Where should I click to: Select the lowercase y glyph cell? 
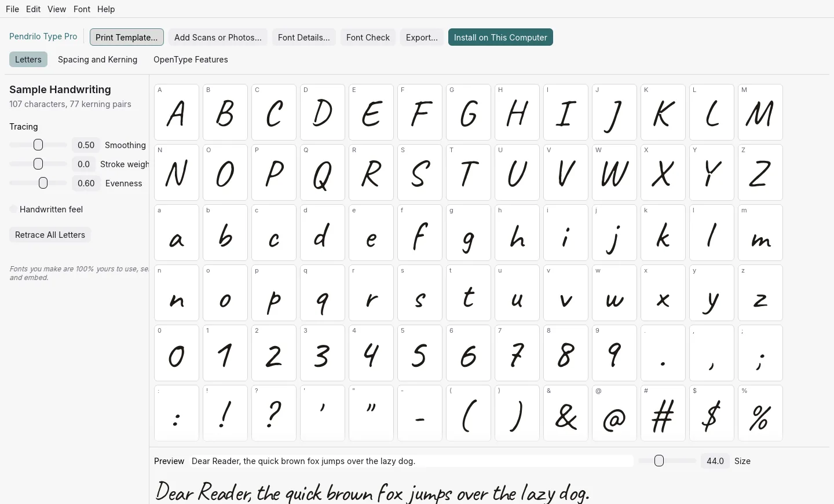712,293
